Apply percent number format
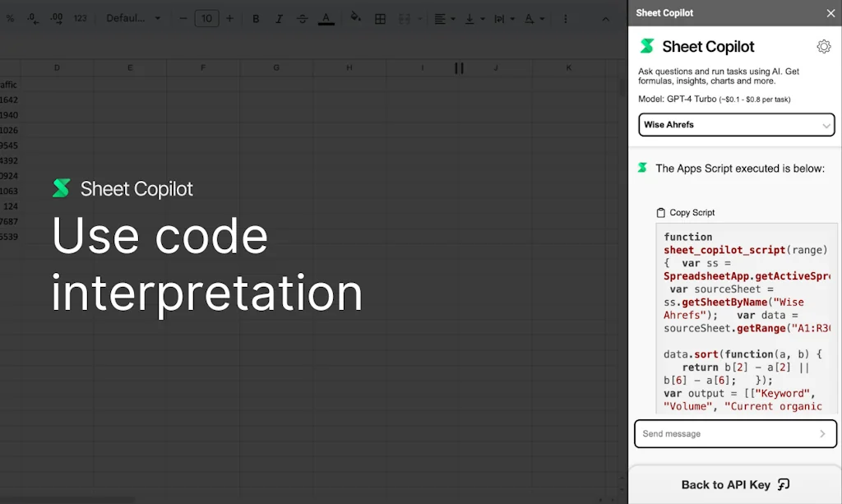This screenshot has width=842, height=504. coord(10,17)
